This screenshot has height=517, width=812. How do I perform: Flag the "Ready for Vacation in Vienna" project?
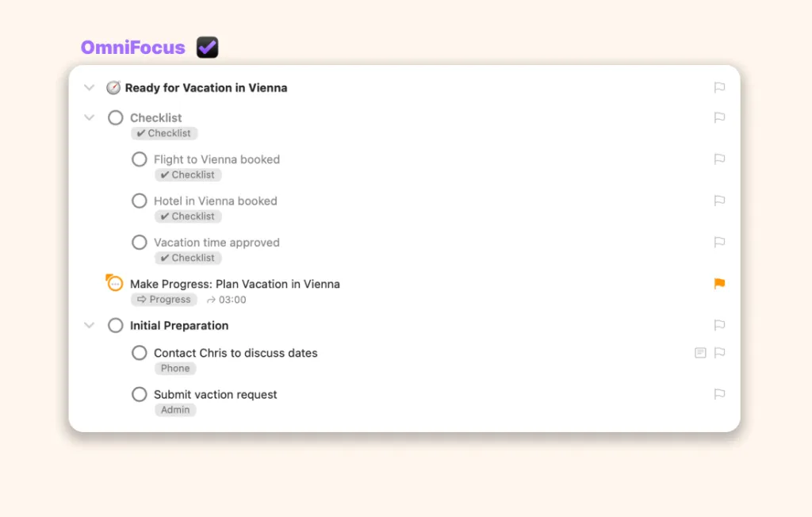coord(719,87)
